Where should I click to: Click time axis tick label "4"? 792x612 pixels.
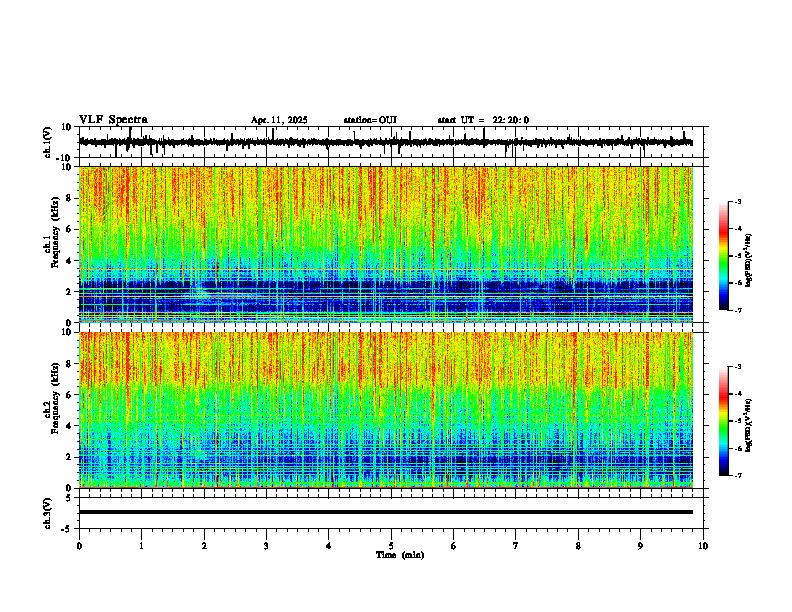329,546
